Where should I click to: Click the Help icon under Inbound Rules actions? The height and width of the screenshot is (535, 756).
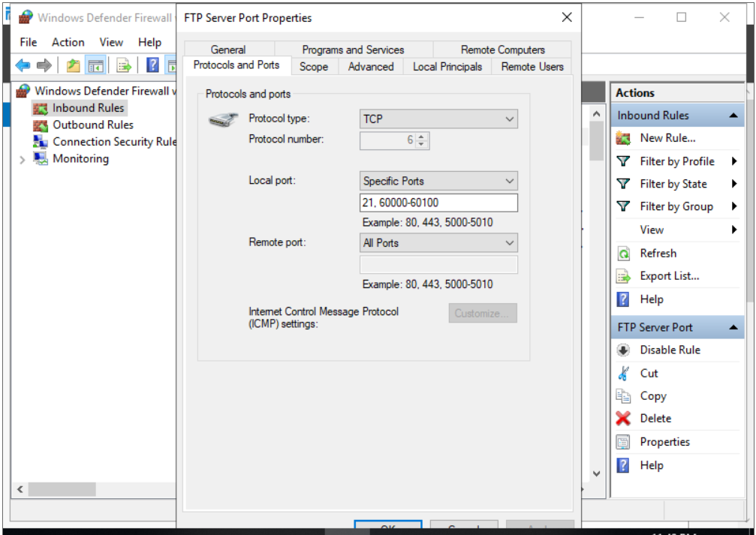pos(623,299)
